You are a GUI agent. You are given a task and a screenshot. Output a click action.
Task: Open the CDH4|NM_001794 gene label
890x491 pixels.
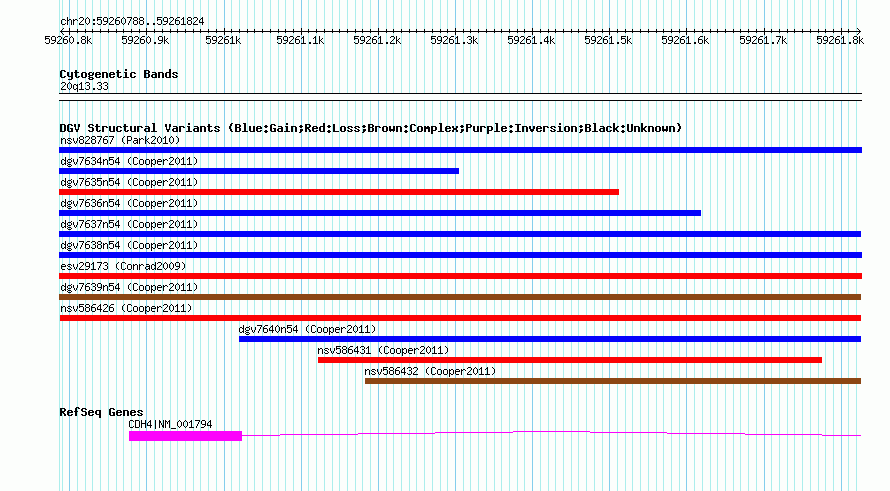170,424
